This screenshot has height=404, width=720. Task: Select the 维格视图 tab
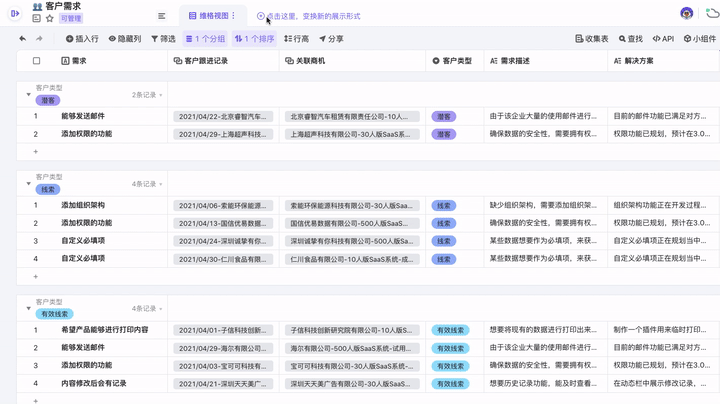point(211,16)
